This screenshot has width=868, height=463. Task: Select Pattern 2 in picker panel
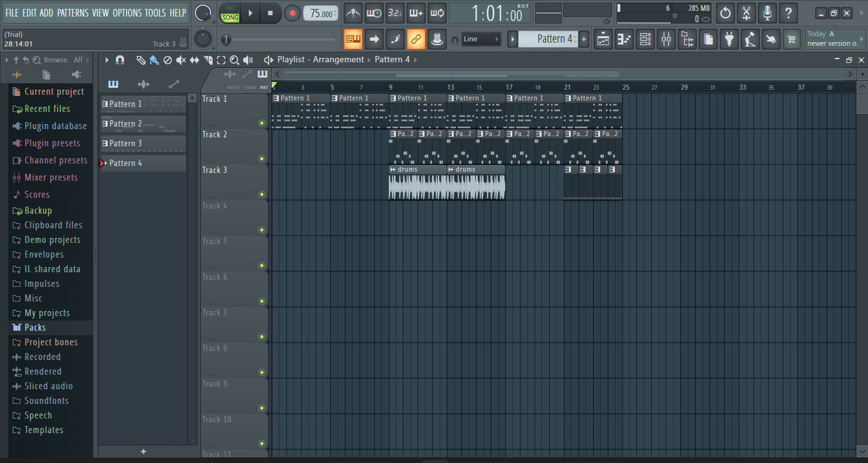[x=143, y=124]
